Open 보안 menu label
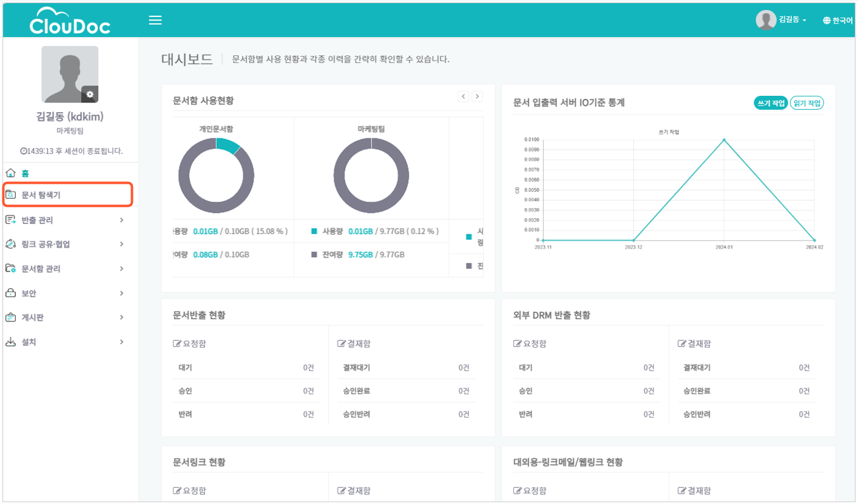Image resolution: width=858 pixels, height=504 pixels. click(x=29, y=293)
